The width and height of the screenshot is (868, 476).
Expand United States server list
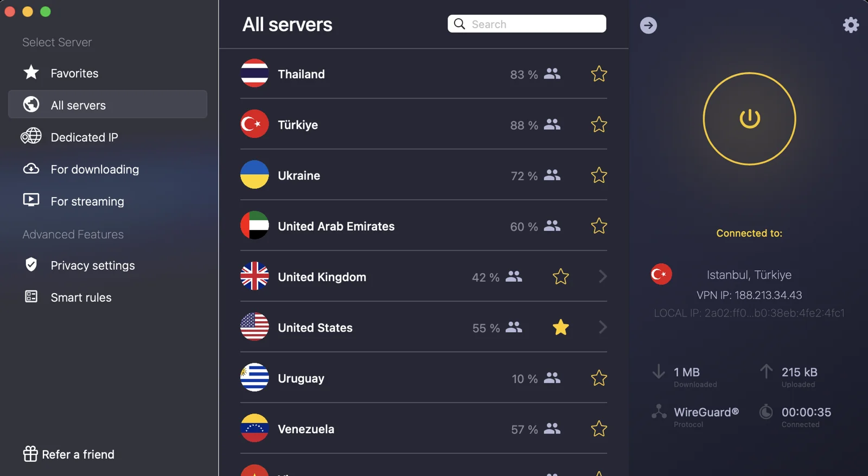click(603, 327)
